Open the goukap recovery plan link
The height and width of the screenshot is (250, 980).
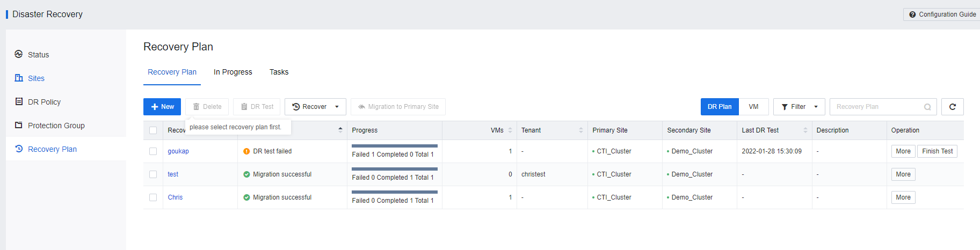click(178, 151)
